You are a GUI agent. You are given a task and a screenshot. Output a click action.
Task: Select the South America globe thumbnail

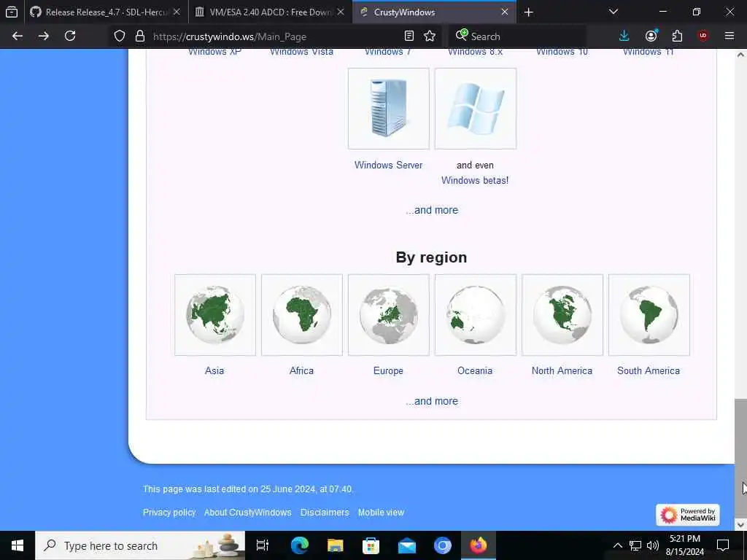(649, 315)
